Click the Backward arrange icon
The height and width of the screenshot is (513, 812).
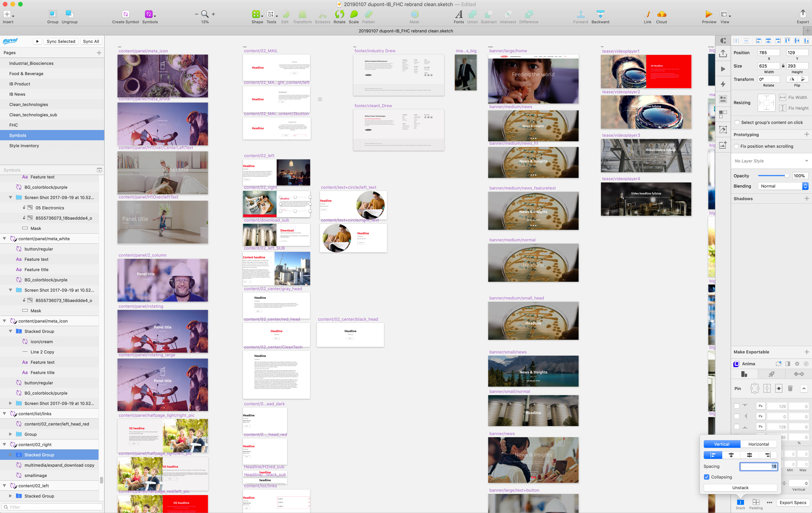[600, 14]
